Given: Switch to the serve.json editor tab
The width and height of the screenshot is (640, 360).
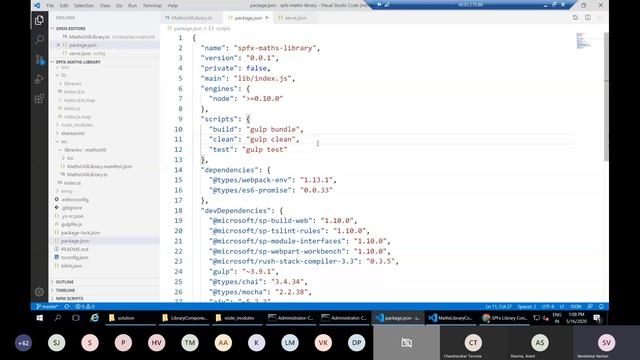Looking at the screenshot, I should 295,18.
